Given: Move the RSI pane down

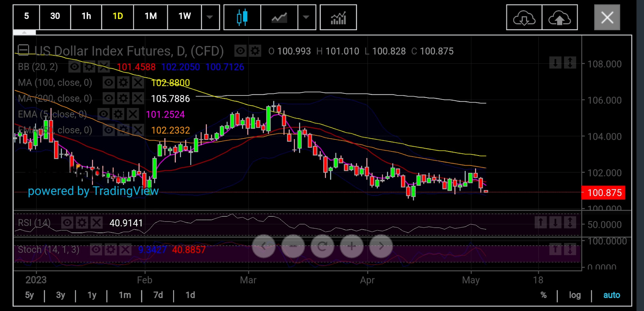Looking at the screenshot, I should pyautogui.click(x=555, y=222).
